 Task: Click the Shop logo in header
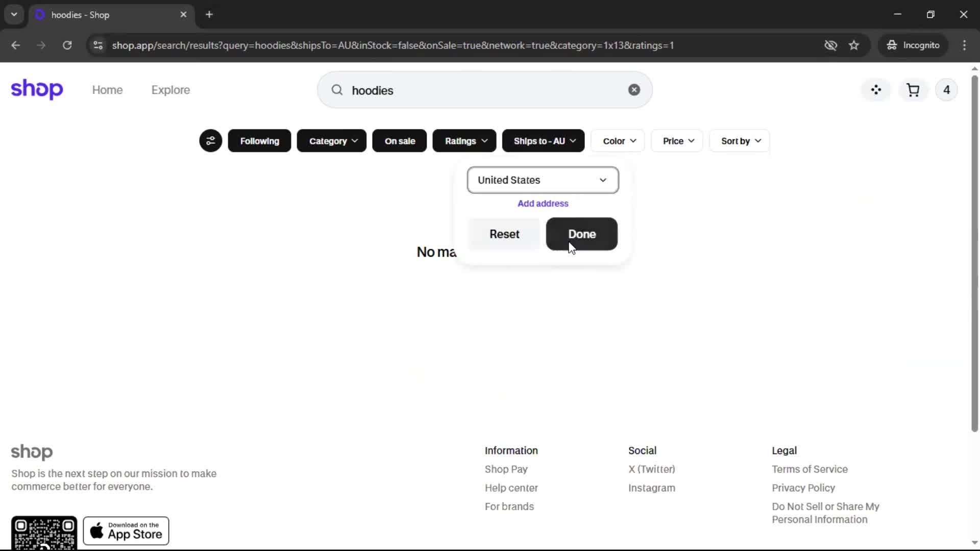[x=37, y=89]
